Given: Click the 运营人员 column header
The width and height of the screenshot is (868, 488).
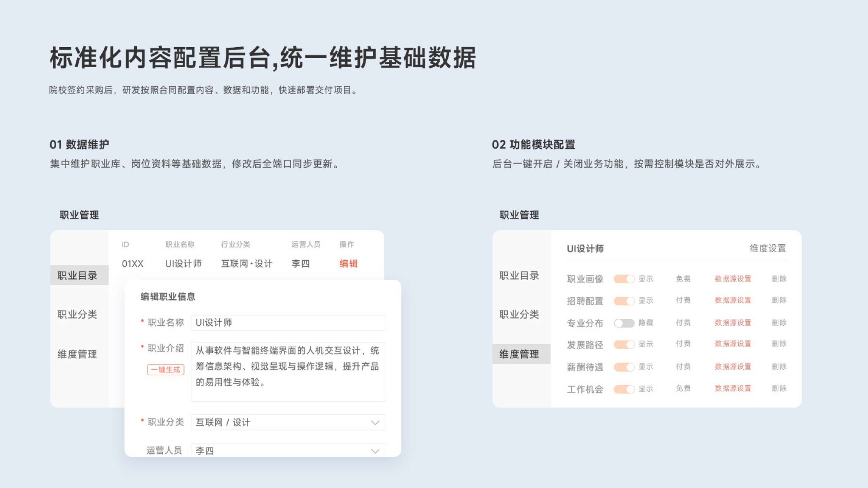Looking at the screenshot, I should tap(306, 244).
